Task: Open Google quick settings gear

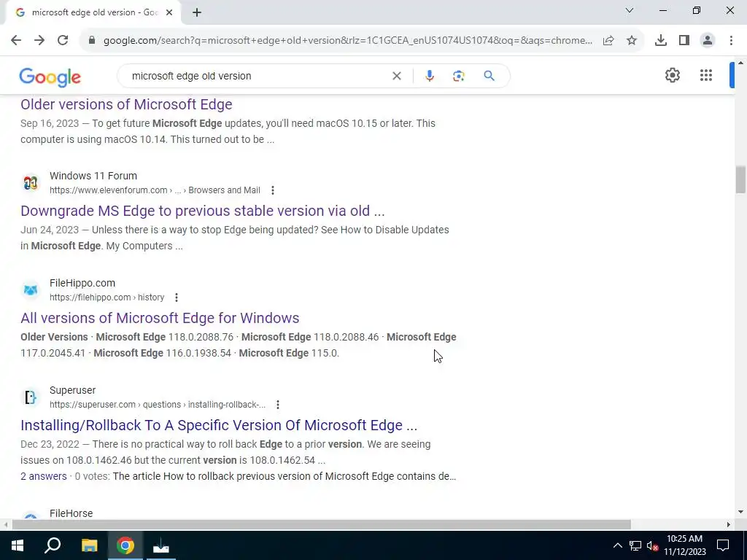Action: (672, 75)
